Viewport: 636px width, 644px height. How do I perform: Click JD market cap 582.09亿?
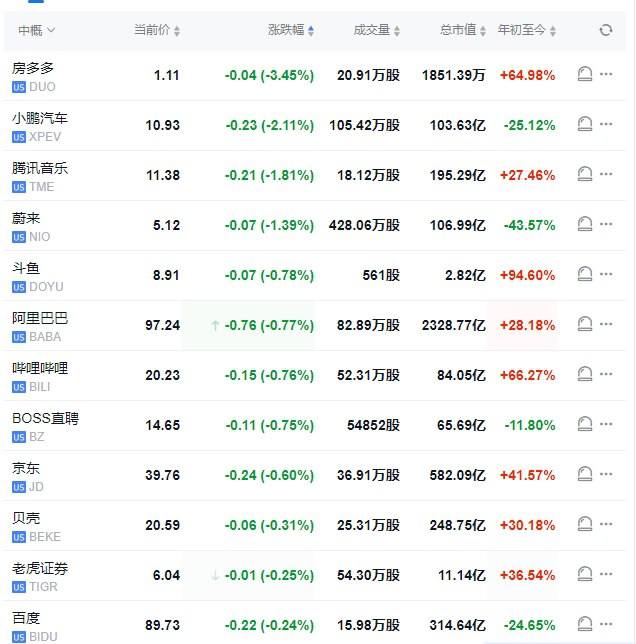point(458,475)
